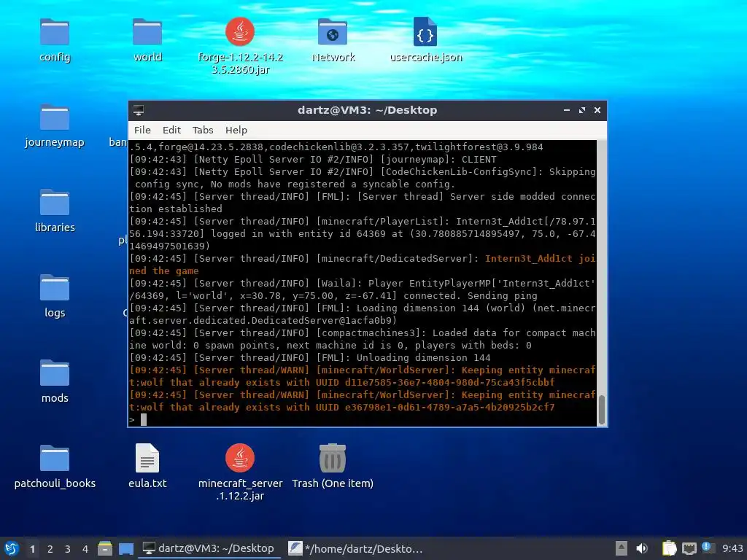Screen dimensions: 747x560
Task: Open the patchouli_books folder
Action: point(55,458)
